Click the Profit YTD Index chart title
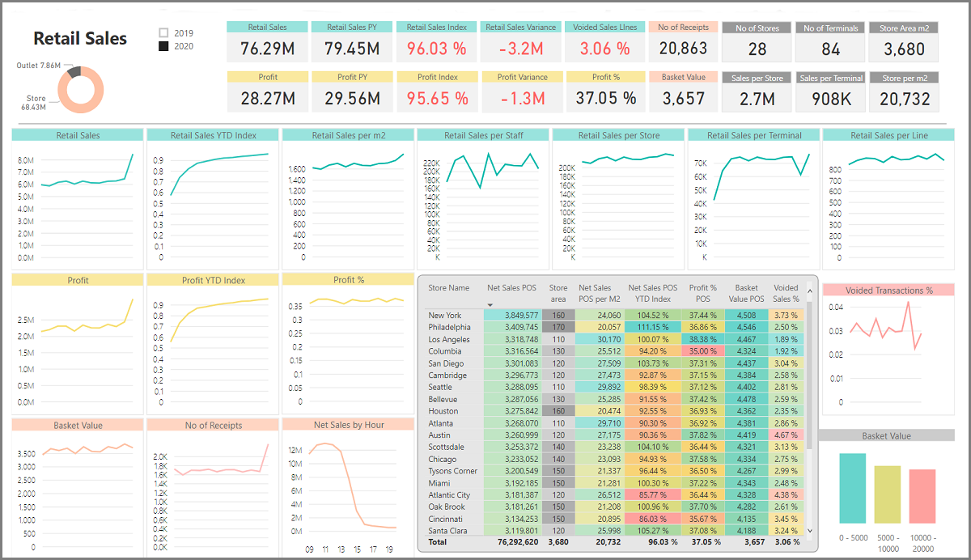This screenshot has width=971, height=560. (x=214, y=280)
